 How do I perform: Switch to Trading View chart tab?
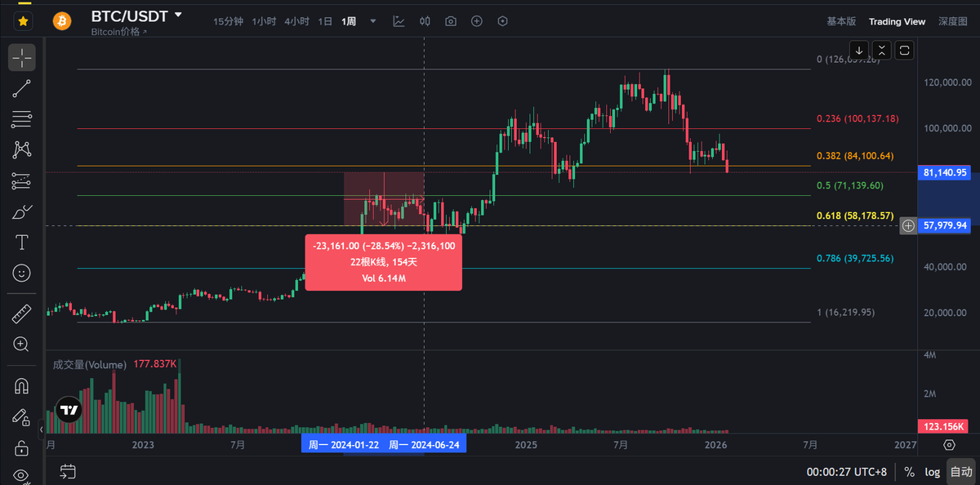coord(897,21)
